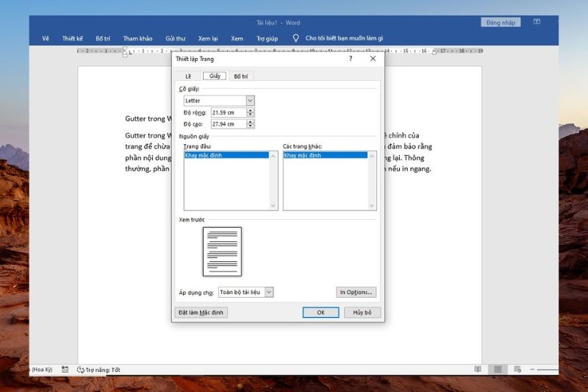Expand the Áp dụng cho dropdown

tap(268, 292)
